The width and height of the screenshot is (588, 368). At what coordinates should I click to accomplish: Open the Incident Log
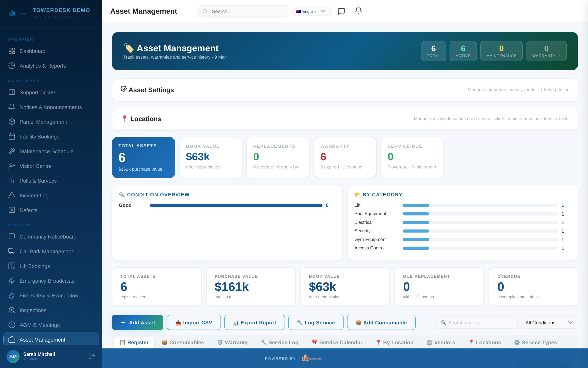coord(34,195)
